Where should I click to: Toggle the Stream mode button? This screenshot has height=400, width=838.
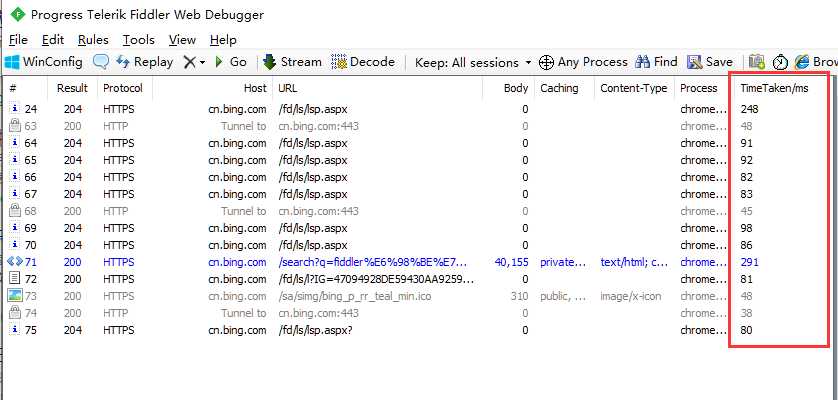click(x=292, y=62)
